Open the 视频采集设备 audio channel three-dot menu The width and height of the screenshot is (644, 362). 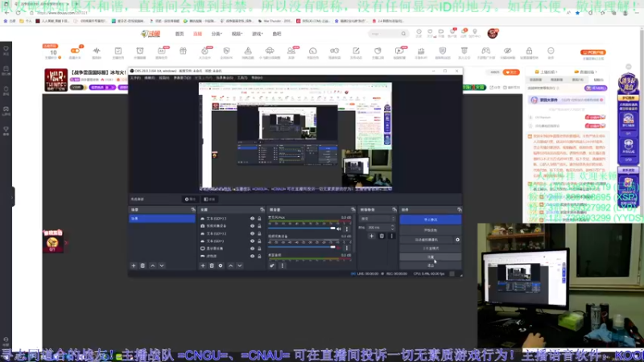[347, 248]
